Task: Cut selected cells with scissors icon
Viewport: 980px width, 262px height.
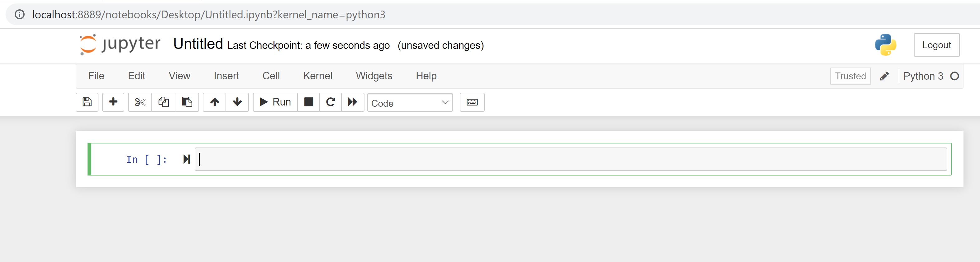Action: point(140,102)
